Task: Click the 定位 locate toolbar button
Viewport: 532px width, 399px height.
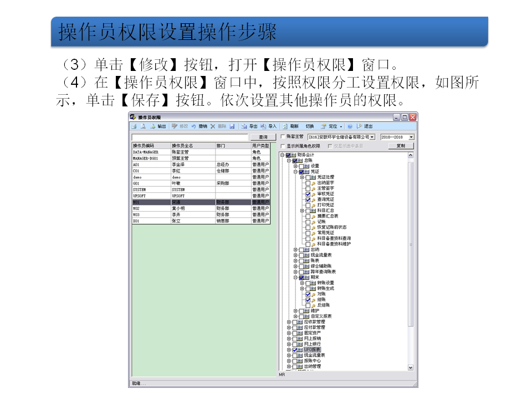Action: tap(329, 126)
